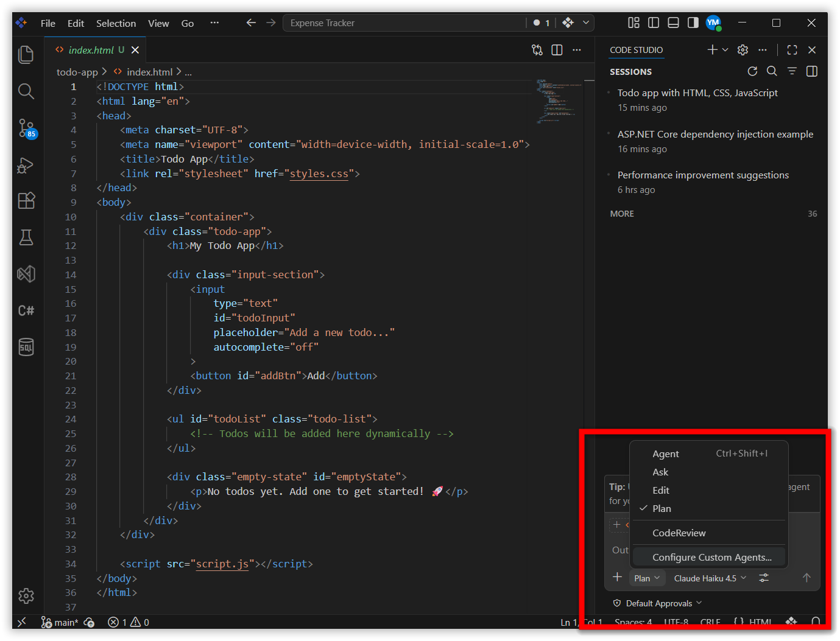This screenshot has width=840, height=641.
Task: Open Code Studio settings gear
Action: [743, 50]
